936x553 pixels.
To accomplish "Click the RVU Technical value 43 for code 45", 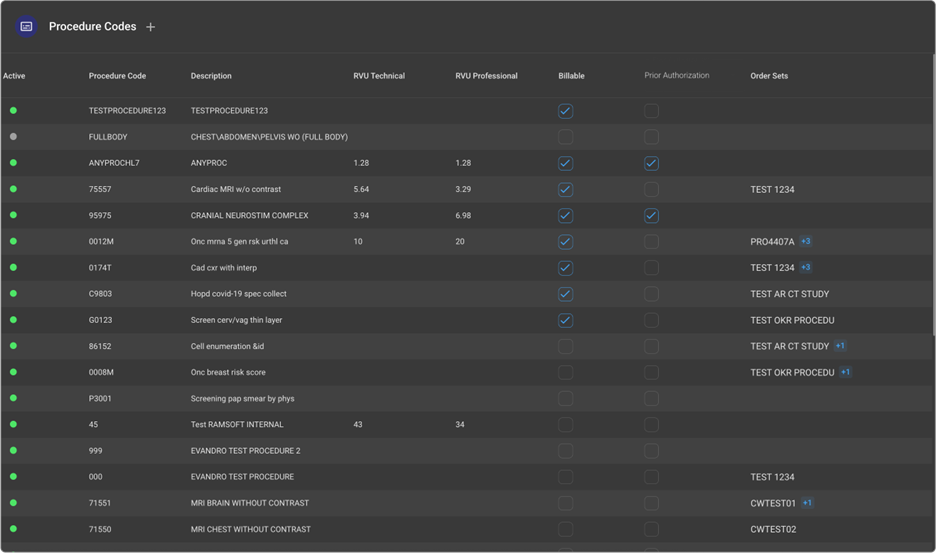I will 358,424.
